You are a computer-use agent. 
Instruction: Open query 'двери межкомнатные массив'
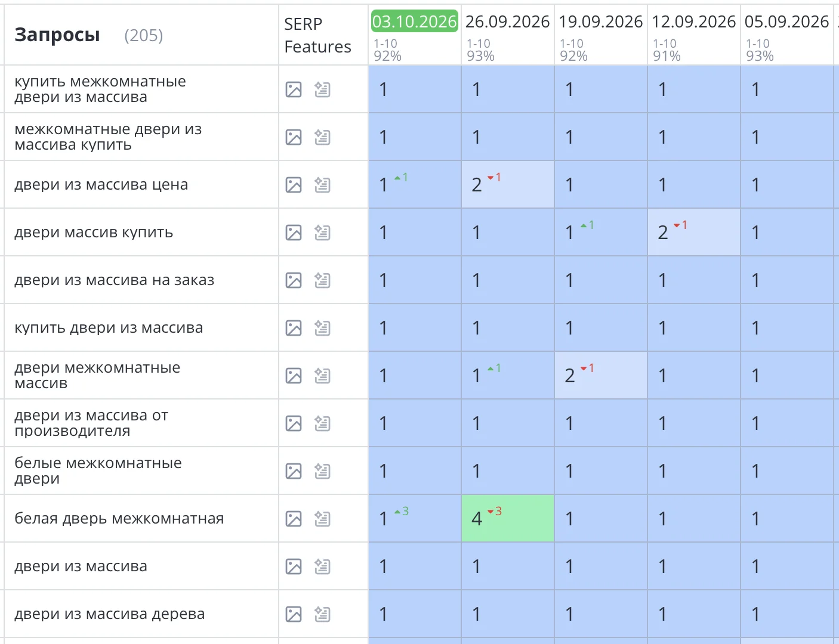(97, 376)
